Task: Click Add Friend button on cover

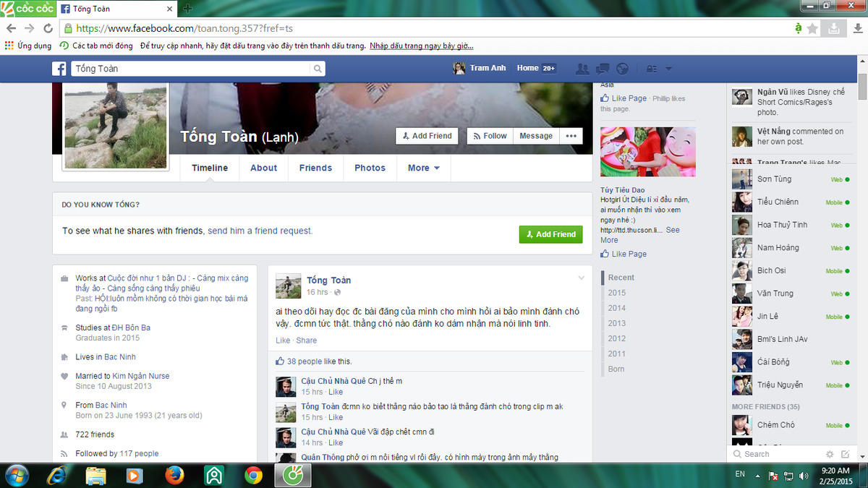Action: [427, 136]
